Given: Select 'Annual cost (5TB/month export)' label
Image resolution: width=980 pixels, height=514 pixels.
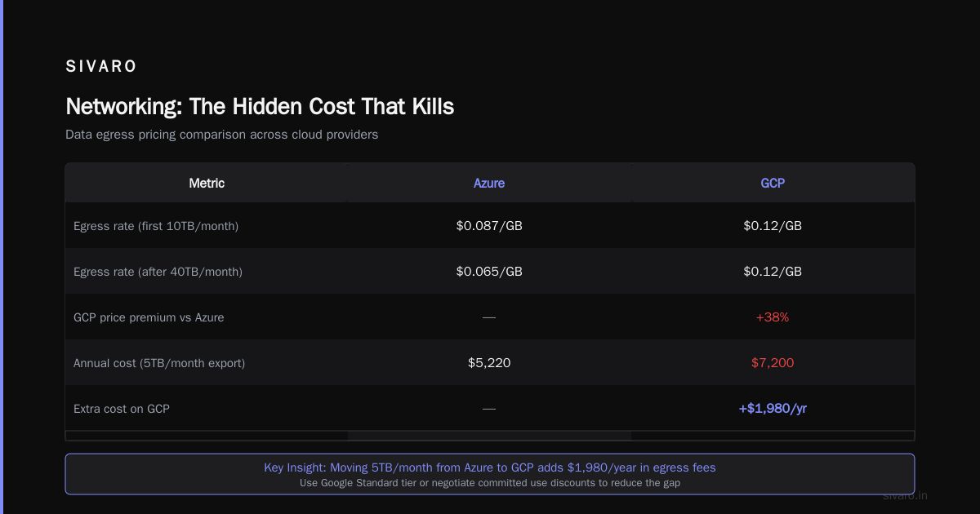Looking at the screenshot, I should pos(159,363).
